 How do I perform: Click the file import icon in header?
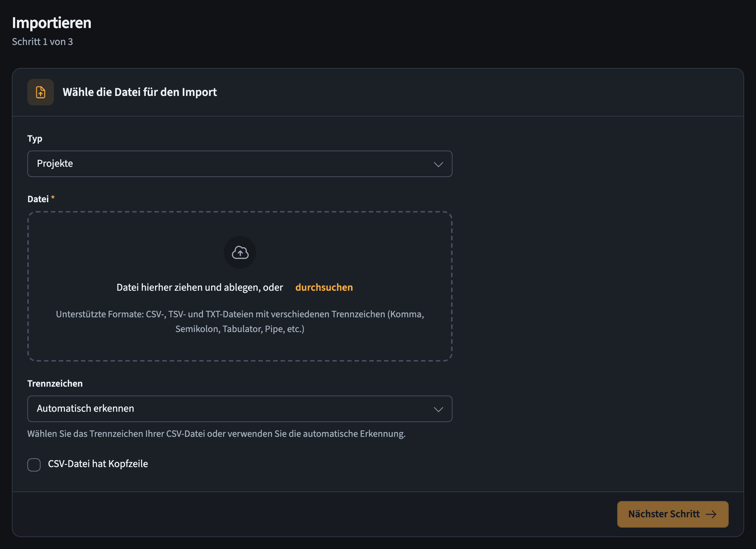[41, 92]
